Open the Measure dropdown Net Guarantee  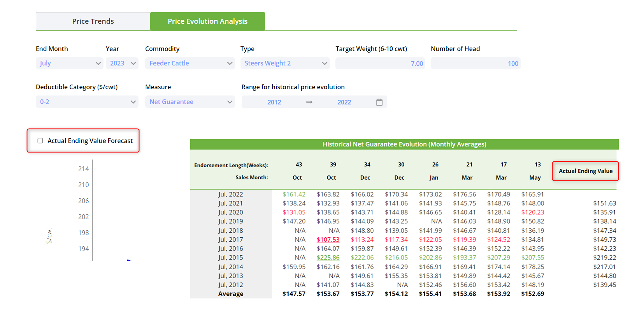point(190,102)
